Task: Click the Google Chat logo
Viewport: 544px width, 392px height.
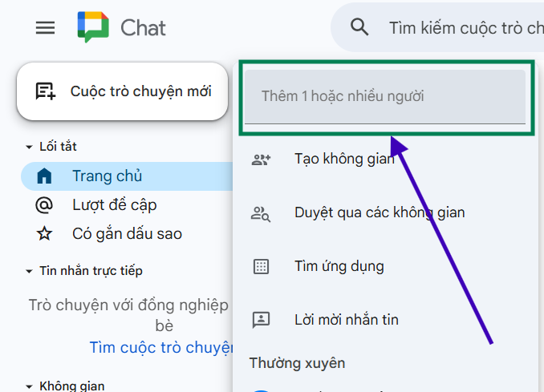Action: 93,28
